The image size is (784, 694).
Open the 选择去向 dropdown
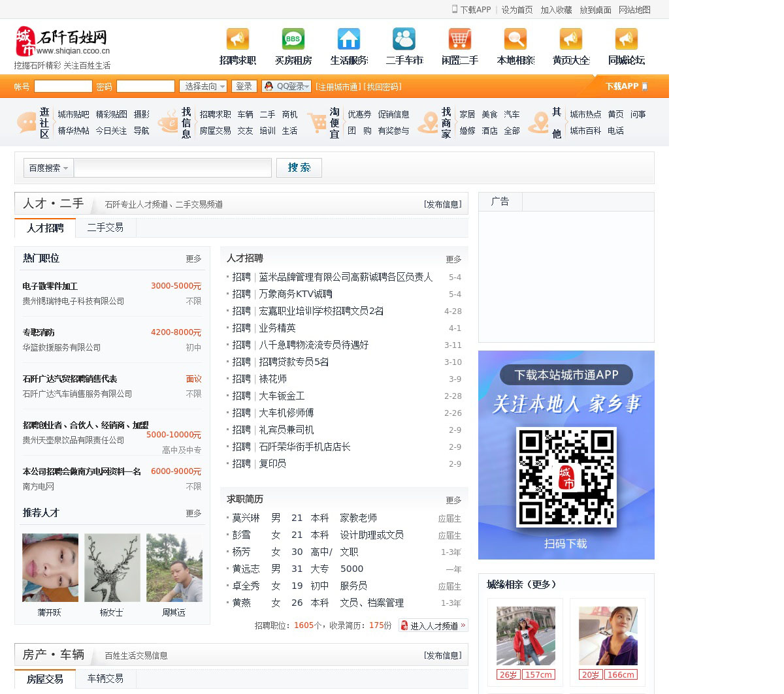pos(204,86)
